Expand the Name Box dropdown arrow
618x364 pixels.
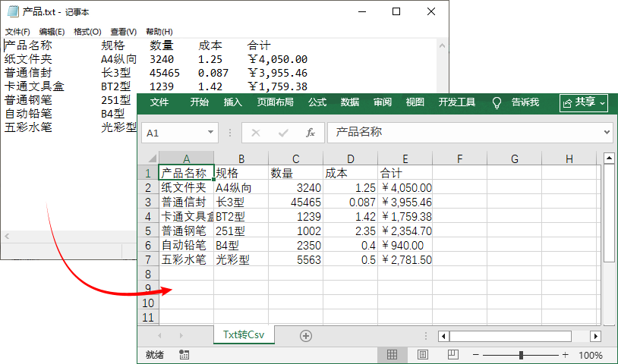(x=211, y=133)
